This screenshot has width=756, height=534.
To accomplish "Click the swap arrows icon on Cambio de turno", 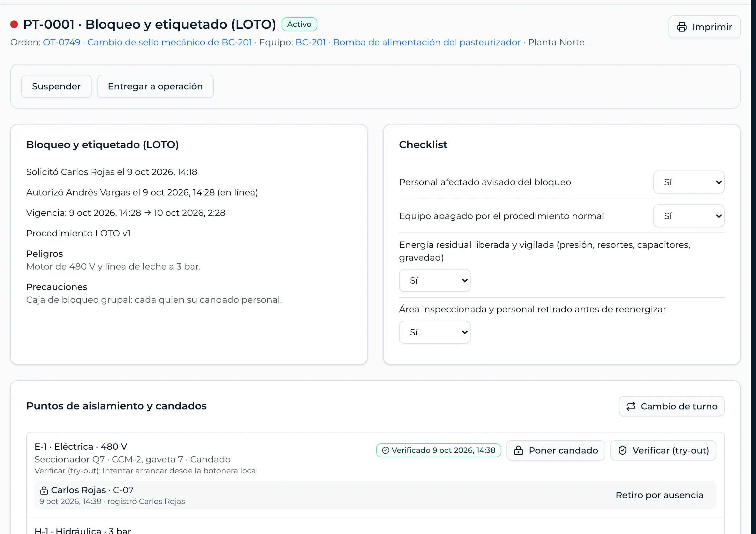I will 631,406.
